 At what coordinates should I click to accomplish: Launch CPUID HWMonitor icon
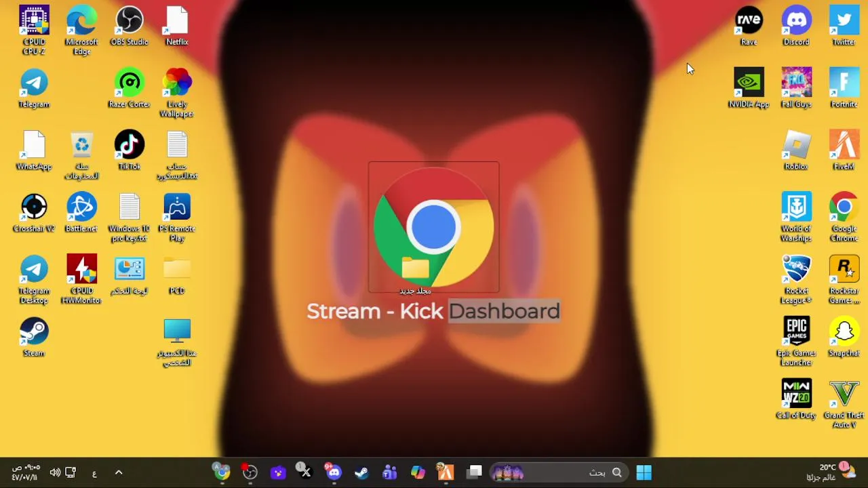click(x=81, y=280)
